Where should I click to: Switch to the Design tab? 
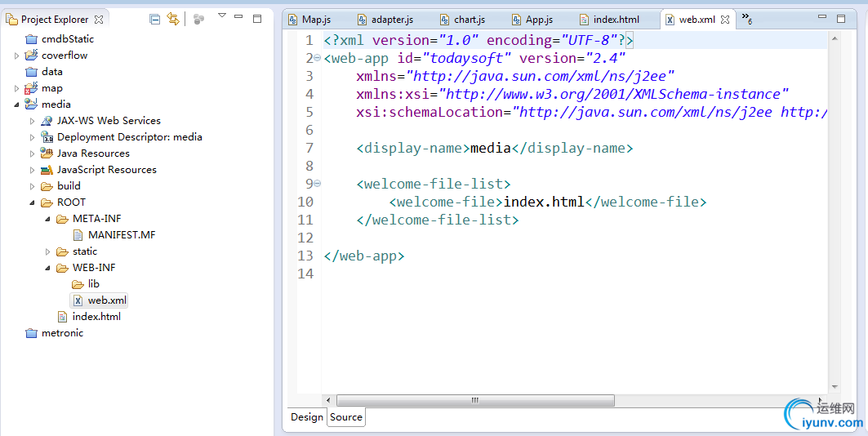307,417
